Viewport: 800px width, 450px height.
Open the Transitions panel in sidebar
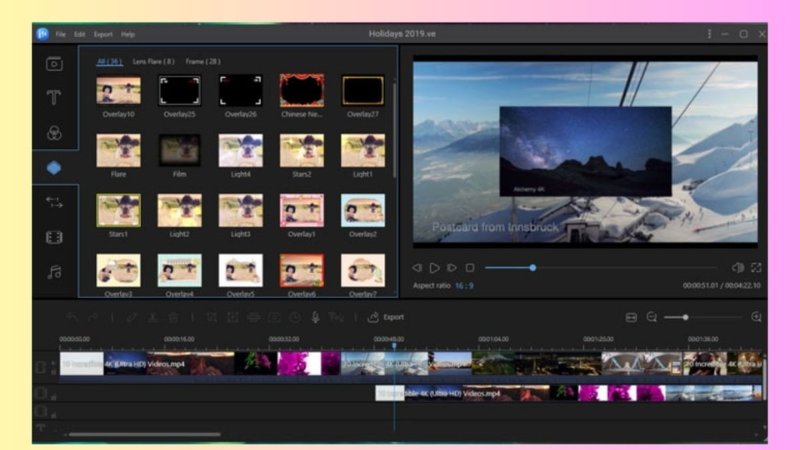click(x=54, y=203)
